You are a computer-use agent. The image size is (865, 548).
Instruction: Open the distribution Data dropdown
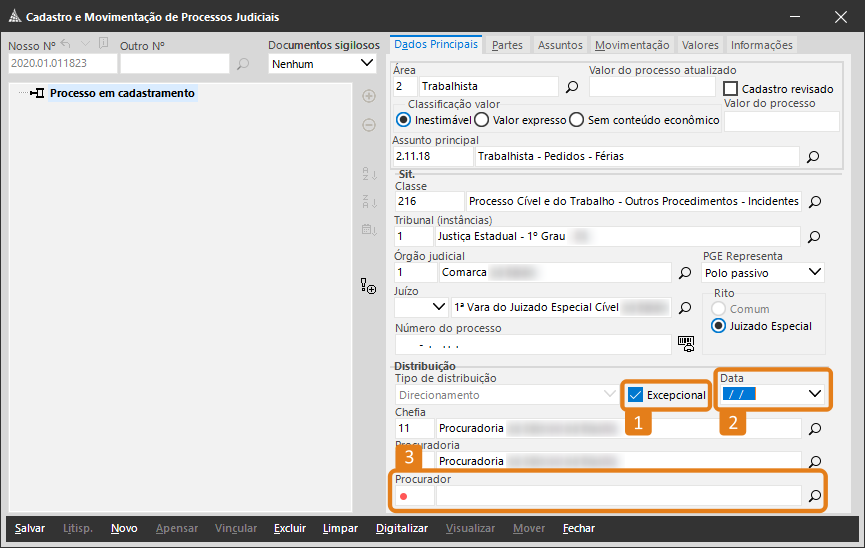coord(815,394)
